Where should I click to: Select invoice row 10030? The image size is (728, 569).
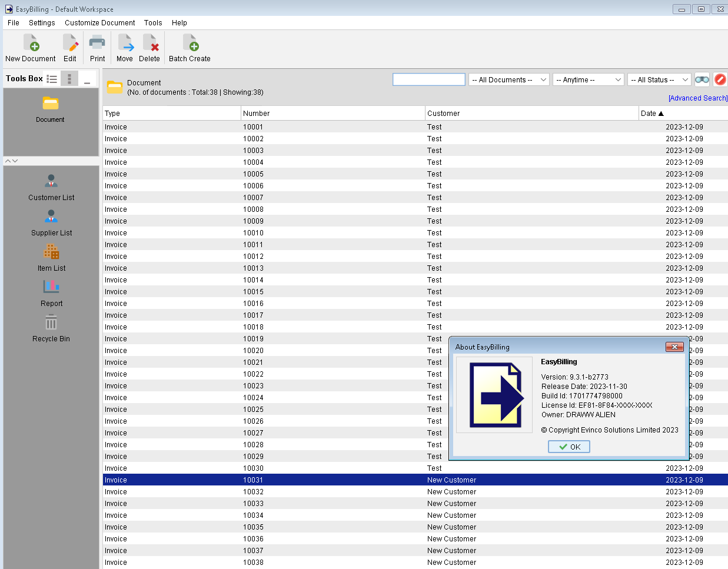click(x=415, y=468)
